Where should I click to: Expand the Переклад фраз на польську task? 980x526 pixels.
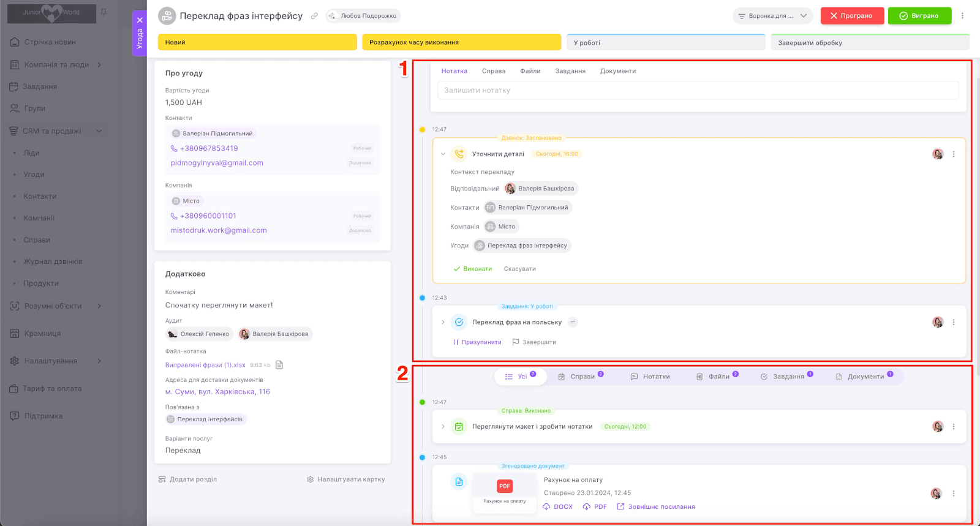(443, 322)
